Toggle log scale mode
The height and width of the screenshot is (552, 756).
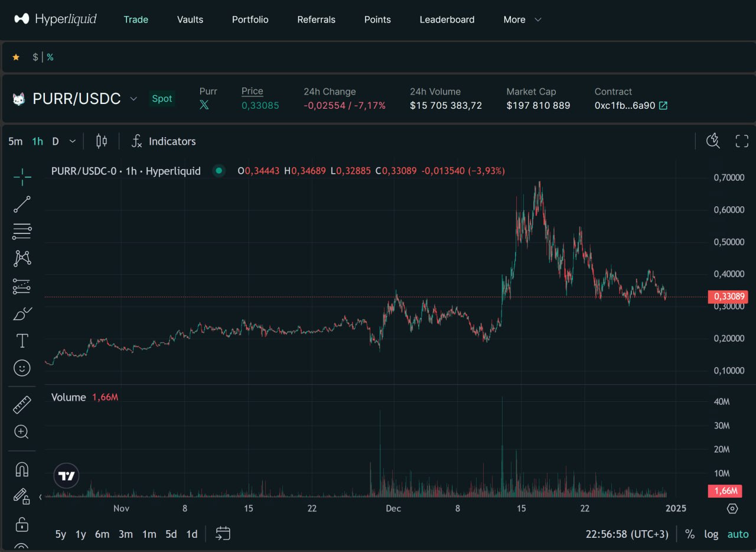pos(711,534)
